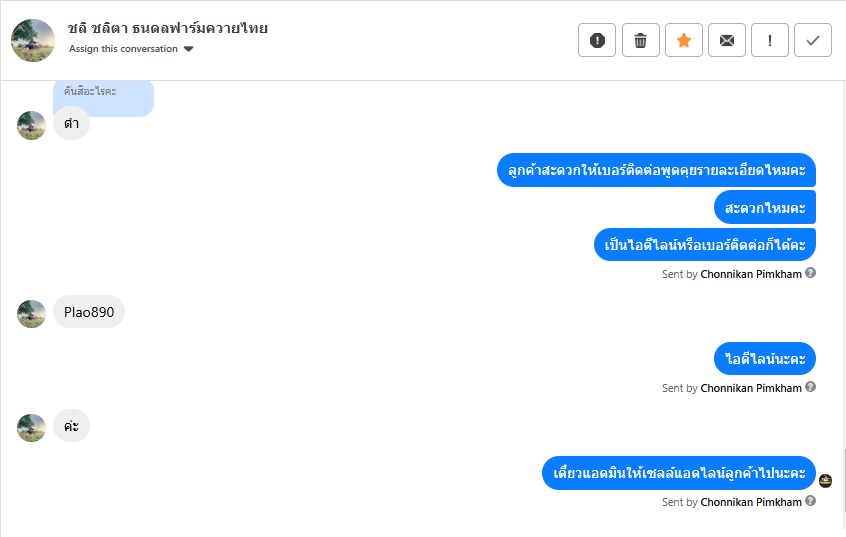The height and width of the screenshot is (537, 846).
Task: Select the ค่ะ reply bubble
Action: (71, 426)
